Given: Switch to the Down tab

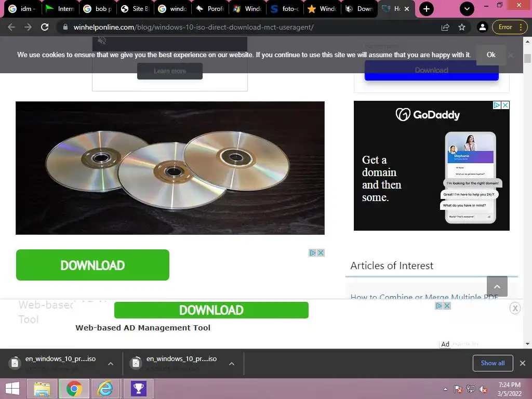Looking at the screenshot, I should click(360, 9).
